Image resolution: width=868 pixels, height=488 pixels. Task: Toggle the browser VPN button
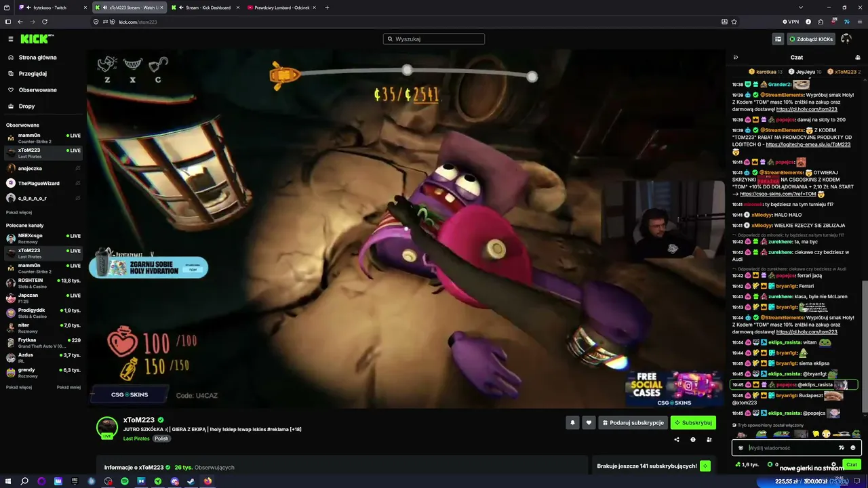[x=790, y=22]
